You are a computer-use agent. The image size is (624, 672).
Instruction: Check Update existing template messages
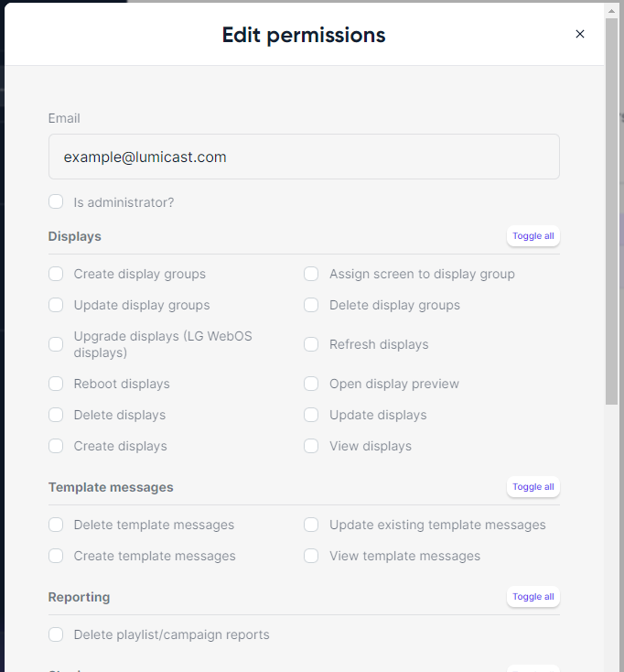click(311, 525)
